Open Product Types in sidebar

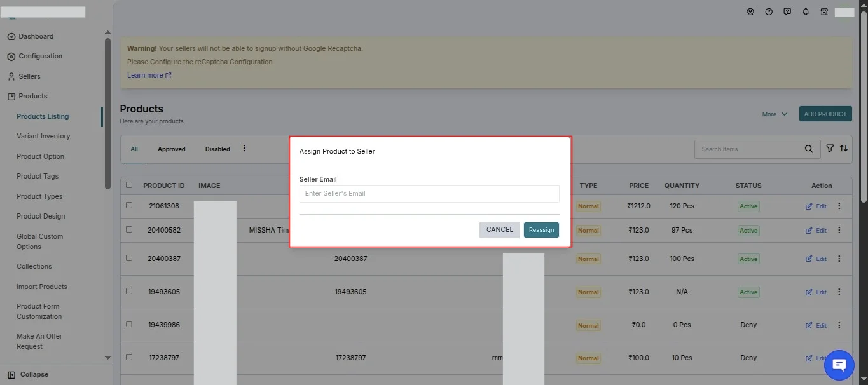[39, 196]
